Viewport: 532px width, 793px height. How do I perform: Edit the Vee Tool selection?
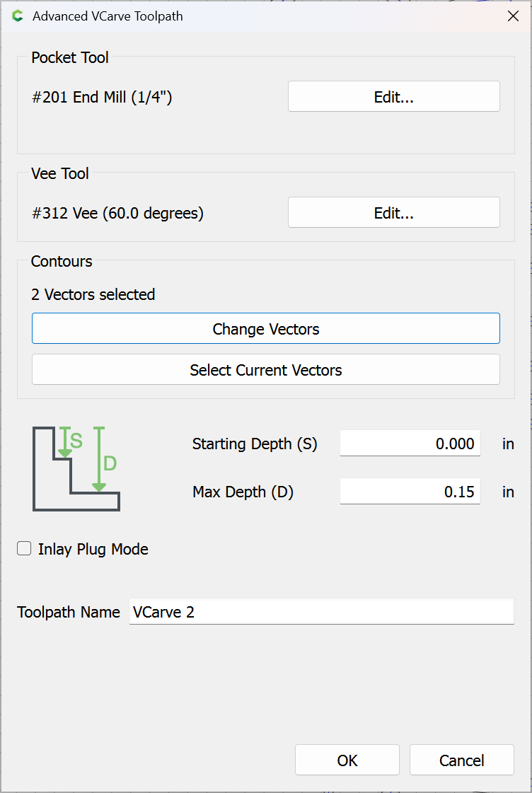pos(393,213)
